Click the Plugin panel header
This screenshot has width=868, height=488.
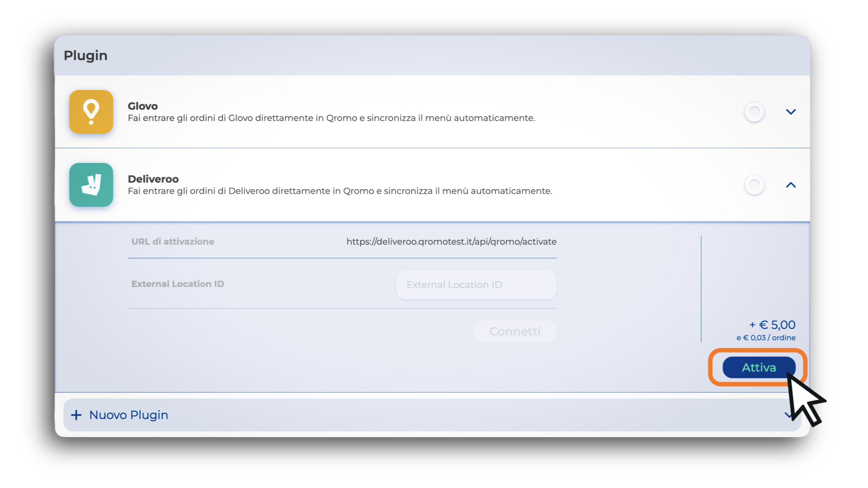(86, 56)
